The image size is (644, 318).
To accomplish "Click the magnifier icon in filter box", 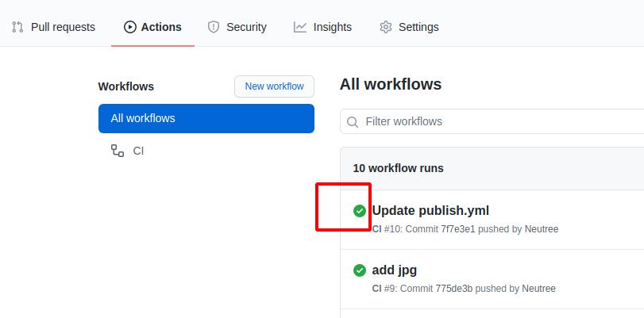I will point(353,121).
